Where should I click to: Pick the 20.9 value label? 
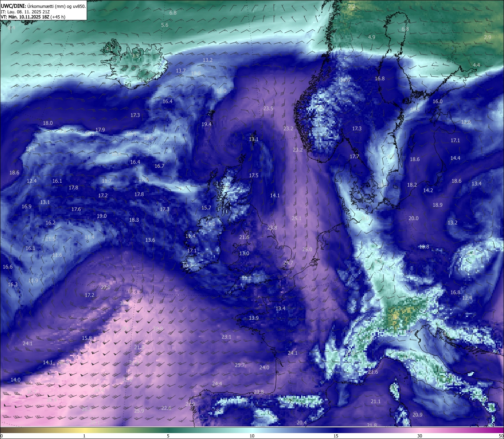click(417, 415)
